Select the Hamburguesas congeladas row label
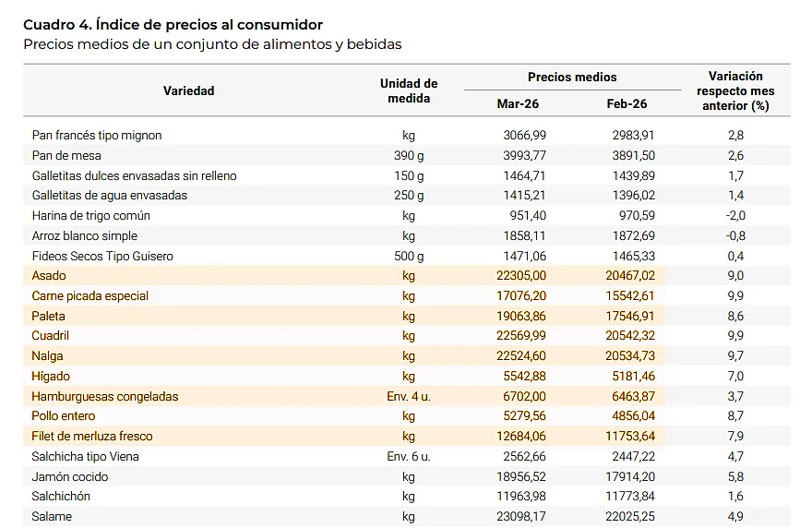Image resolution: width=812 pixels, height=528 pixels. pos(105,397)
